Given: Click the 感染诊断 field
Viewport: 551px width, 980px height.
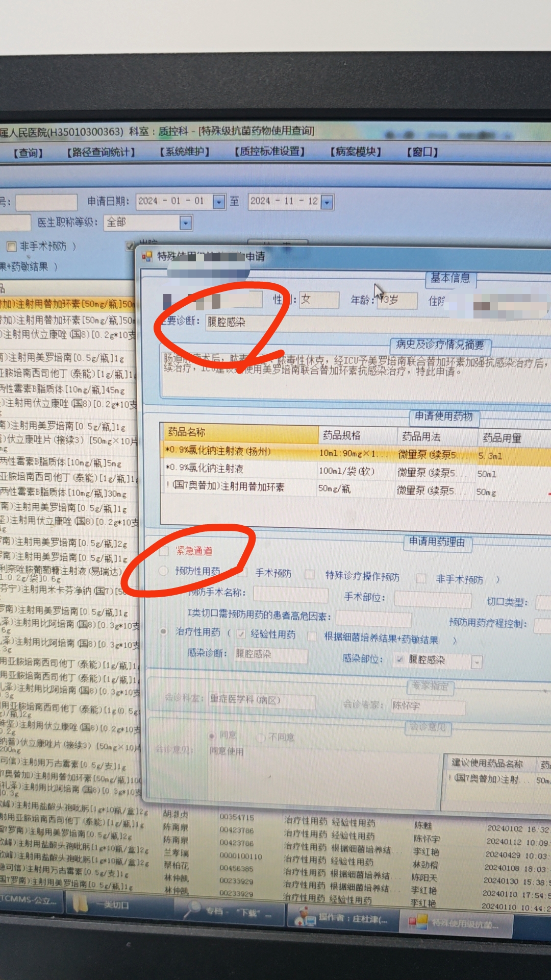Looking at the screenshot, I should click(270, 655).
